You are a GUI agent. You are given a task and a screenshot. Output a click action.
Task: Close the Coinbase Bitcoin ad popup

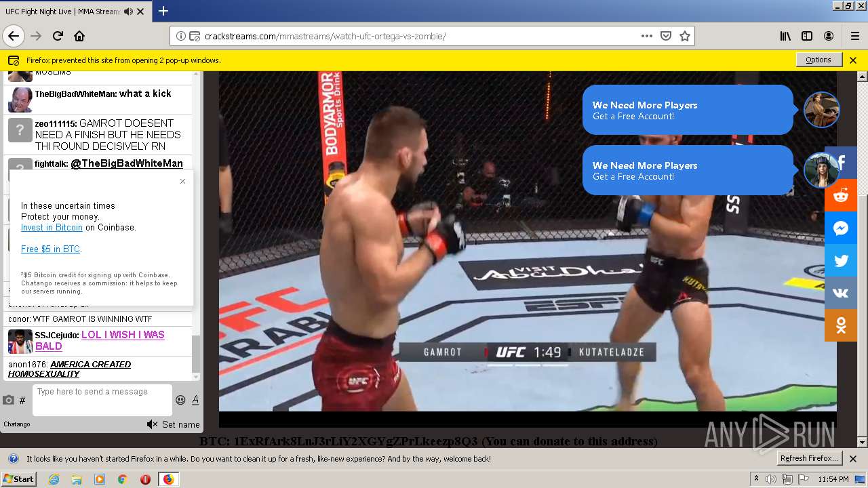182,181
